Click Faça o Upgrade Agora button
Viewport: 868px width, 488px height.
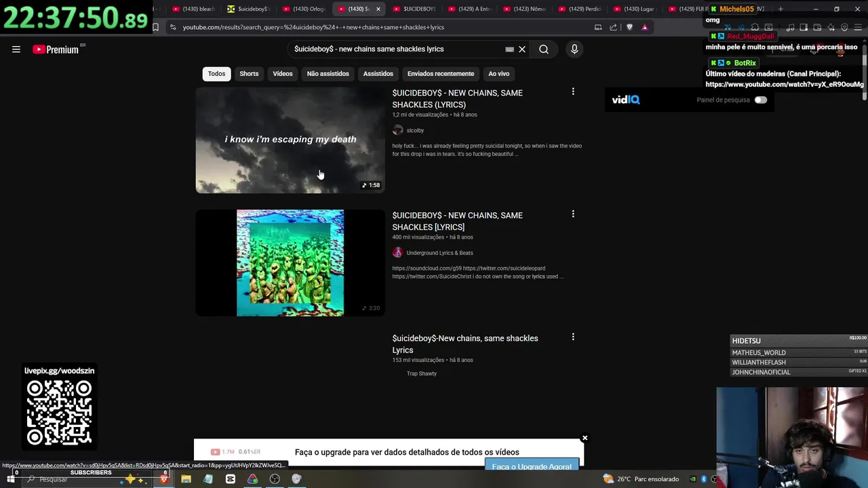[x=532, y=466]
